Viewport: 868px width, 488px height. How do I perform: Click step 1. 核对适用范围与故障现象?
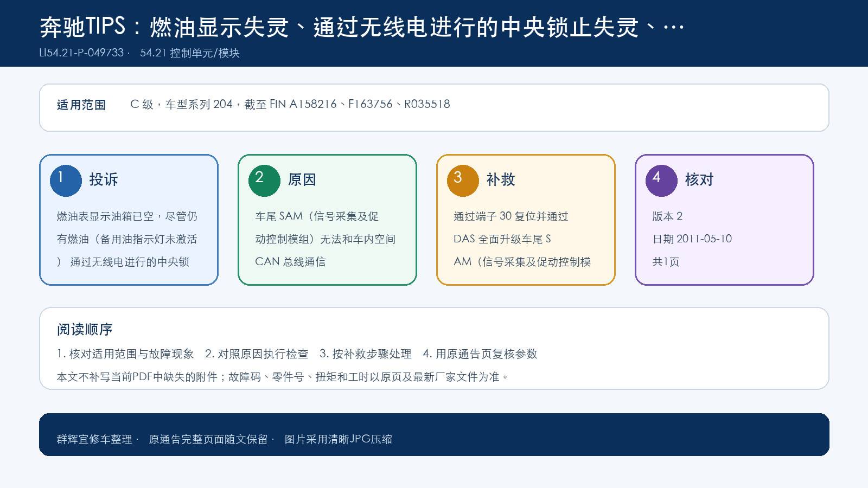(125, 354)
